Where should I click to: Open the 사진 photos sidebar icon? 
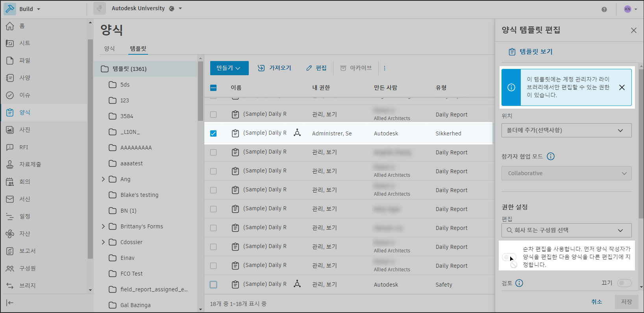coord(10,130)
